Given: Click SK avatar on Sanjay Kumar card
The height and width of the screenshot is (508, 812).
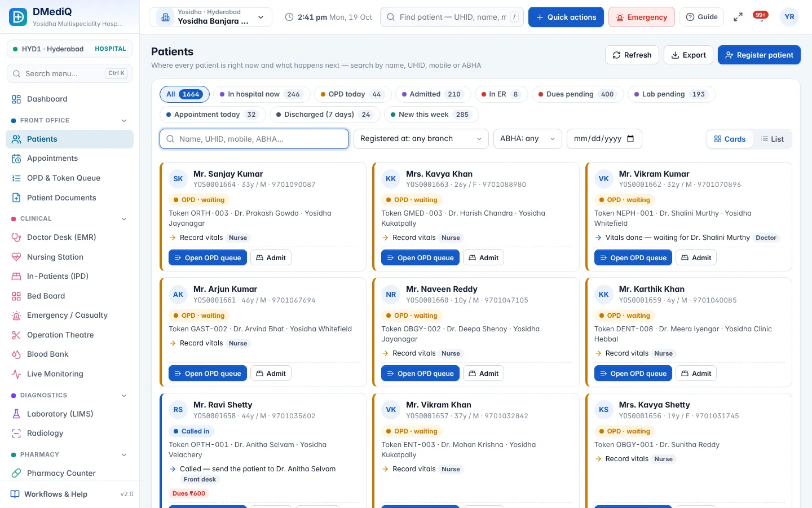Looking at the screenshot, I should 178,179.
